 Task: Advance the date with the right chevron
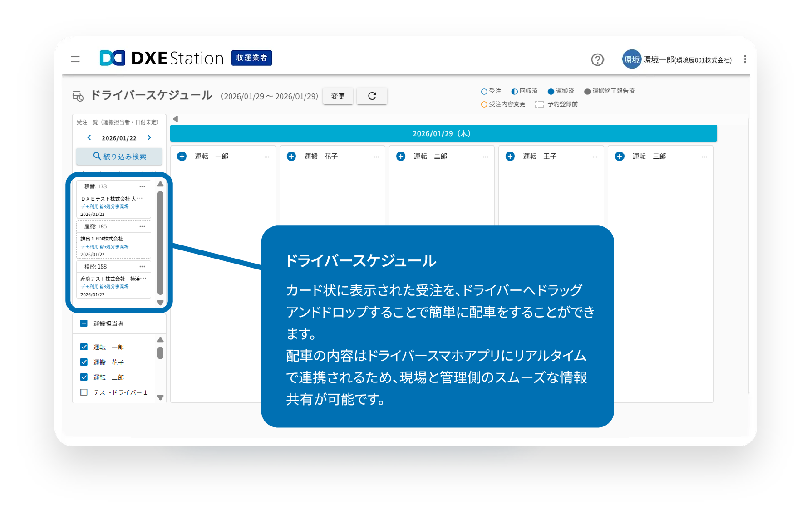(x=149, y=137)
